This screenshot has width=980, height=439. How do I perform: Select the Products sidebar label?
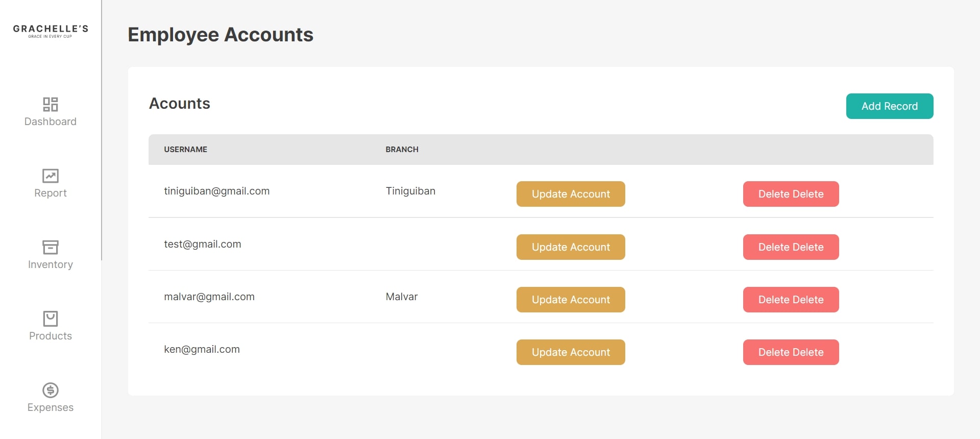(51, 336)
